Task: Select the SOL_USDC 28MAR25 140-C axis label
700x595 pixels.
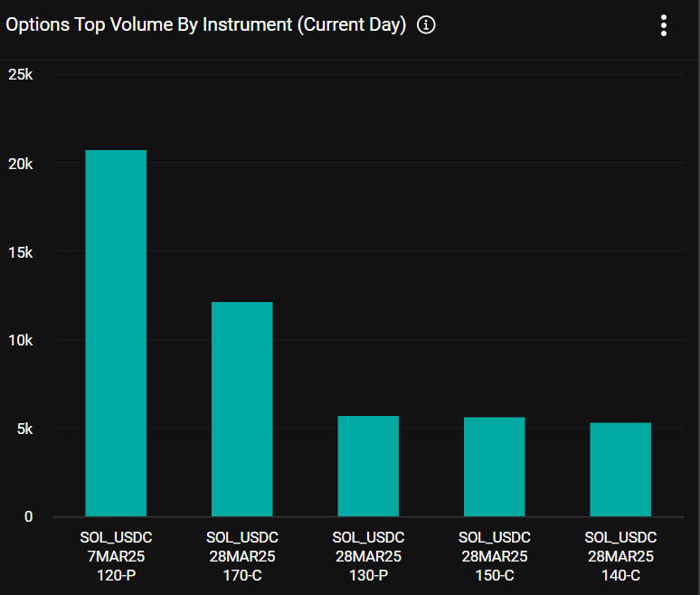Action: (x=620, y=555)
